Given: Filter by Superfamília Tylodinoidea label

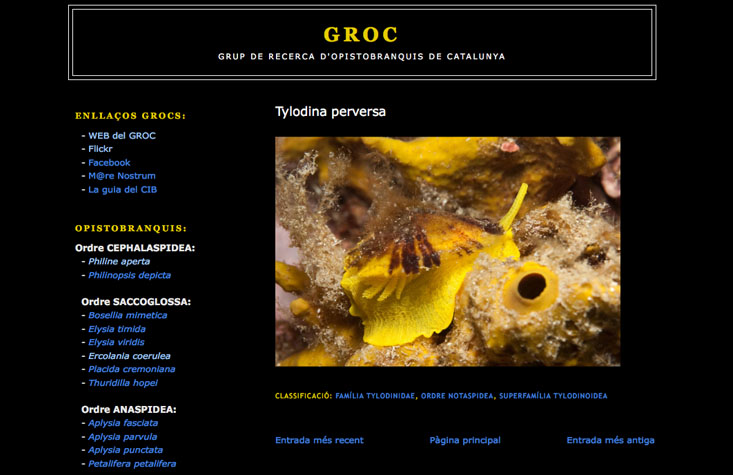Looking at the screenshot, I should coord(553,396).
